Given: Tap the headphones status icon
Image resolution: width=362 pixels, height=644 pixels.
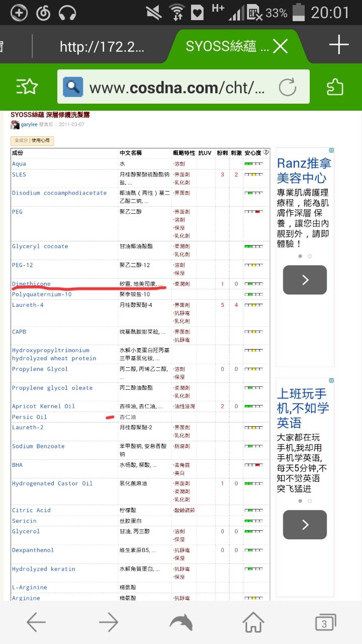Looking at the screenshot, I should (x=67, y=13).
